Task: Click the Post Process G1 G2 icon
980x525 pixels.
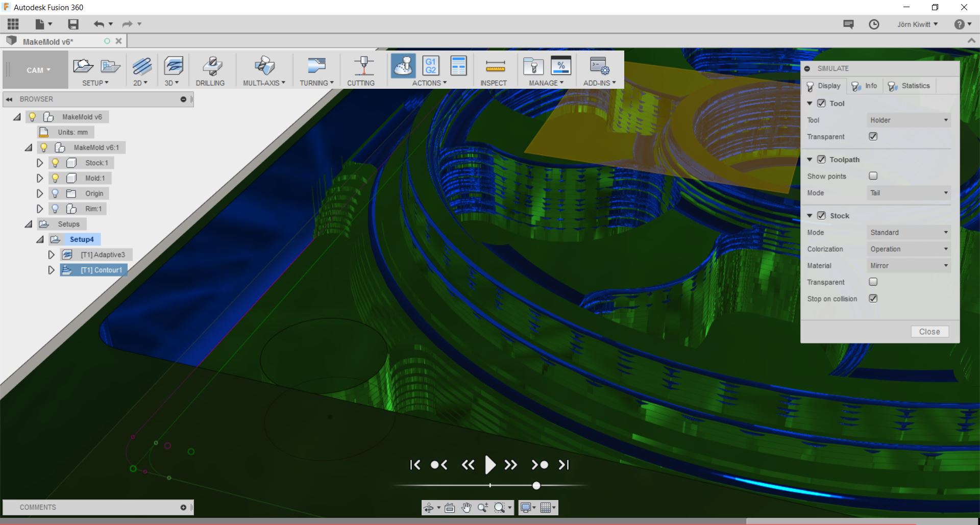Action: [431, 66]
